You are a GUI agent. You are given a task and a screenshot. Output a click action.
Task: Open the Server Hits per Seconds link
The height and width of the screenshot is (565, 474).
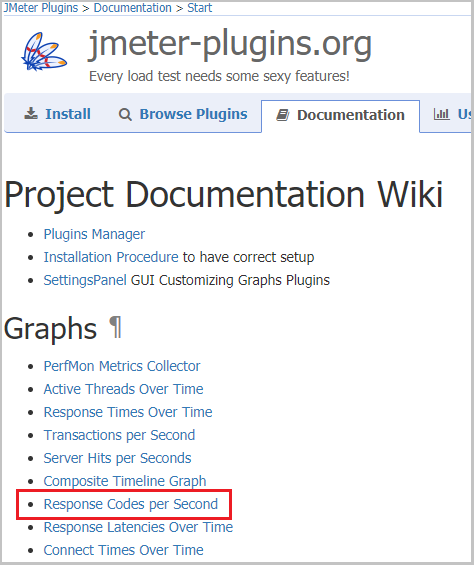point(117,458)
